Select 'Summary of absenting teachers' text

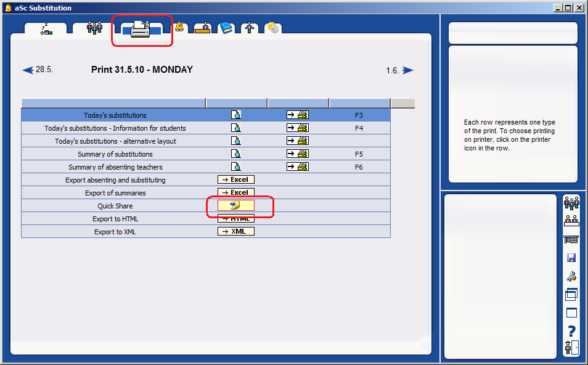115,167
